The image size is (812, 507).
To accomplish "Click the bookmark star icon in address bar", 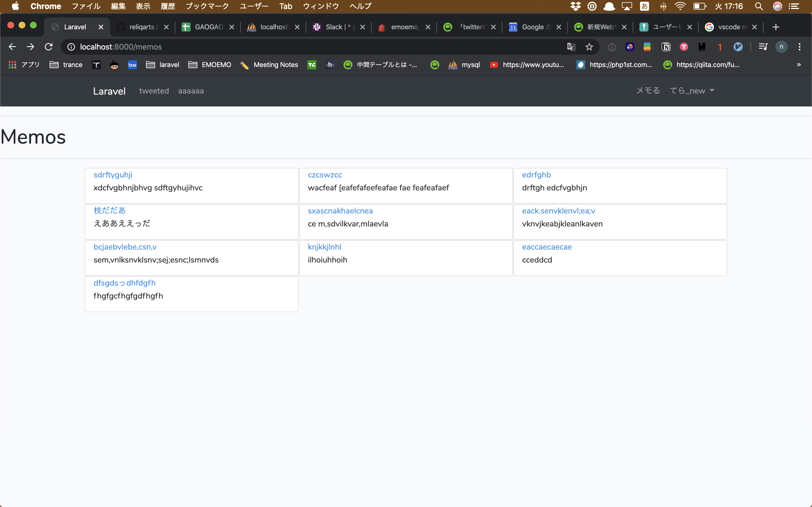I will click(589, 47).
